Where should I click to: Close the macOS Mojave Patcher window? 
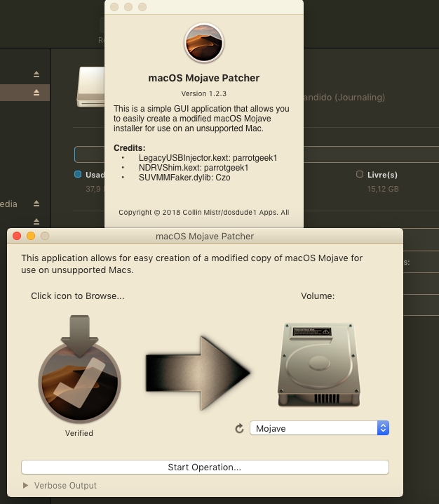click(x=17, y=237)
